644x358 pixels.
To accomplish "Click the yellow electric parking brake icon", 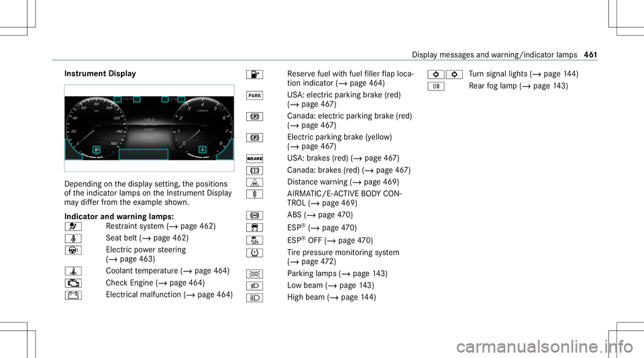I will [255, 138].
